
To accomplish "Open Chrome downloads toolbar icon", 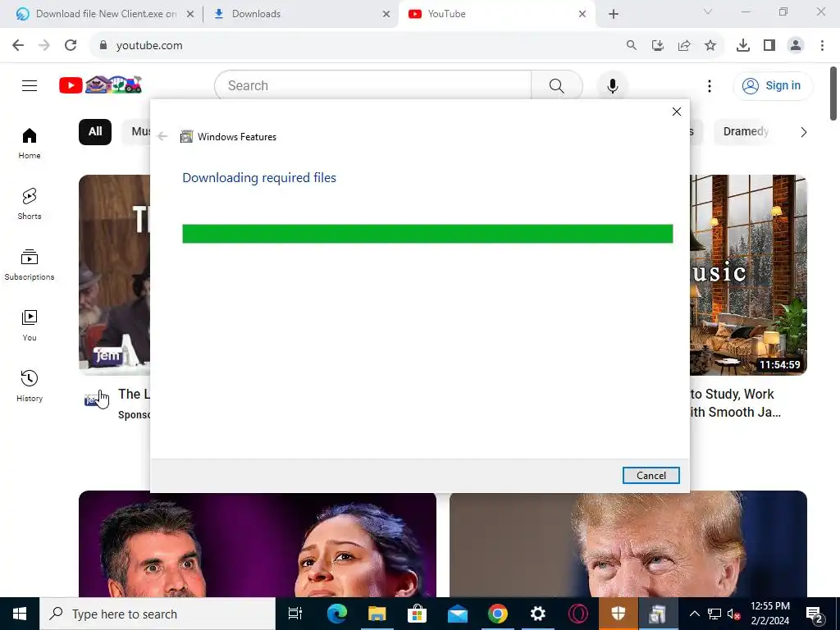I will click(743, 46).
